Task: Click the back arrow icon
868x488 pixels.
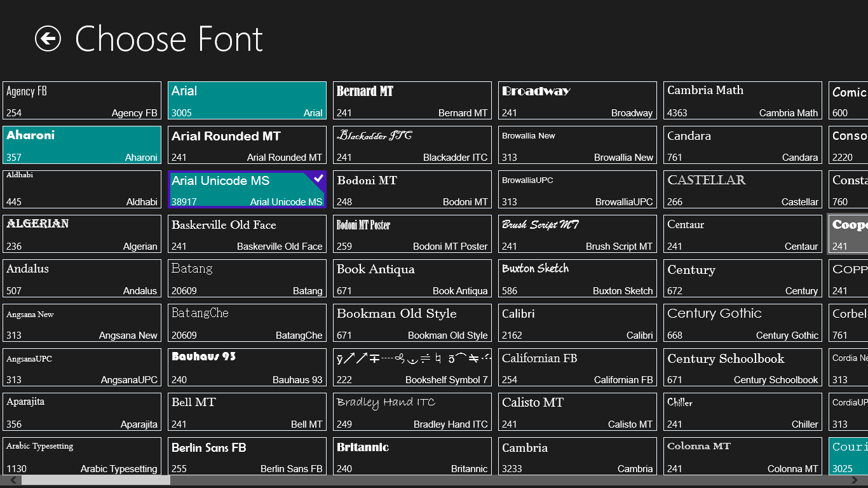Action: tap(48, 39)
